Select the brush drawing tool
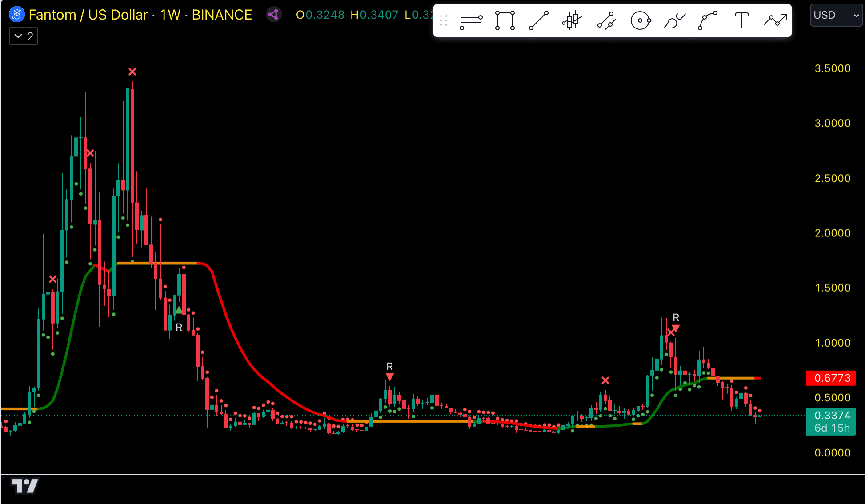Screen dimensions: 865x504 pyautogui.click(x=674, y=20)
